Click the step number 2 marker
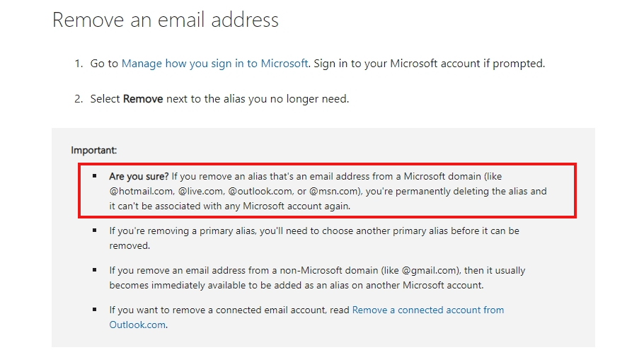Image resolution: width=644 pixels, height=350 pixels. tap(79, 99)
